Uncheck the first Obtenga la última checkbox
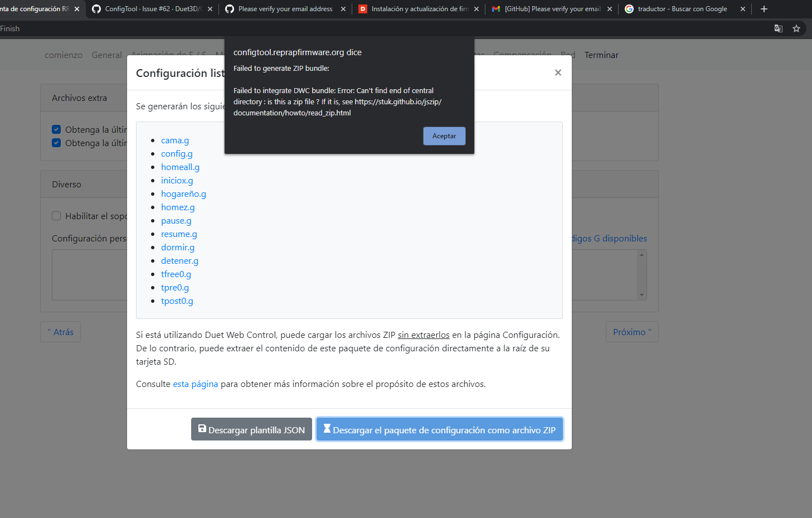Image resolution: width=812 pixels, height=518 pixels. point(56,129)
